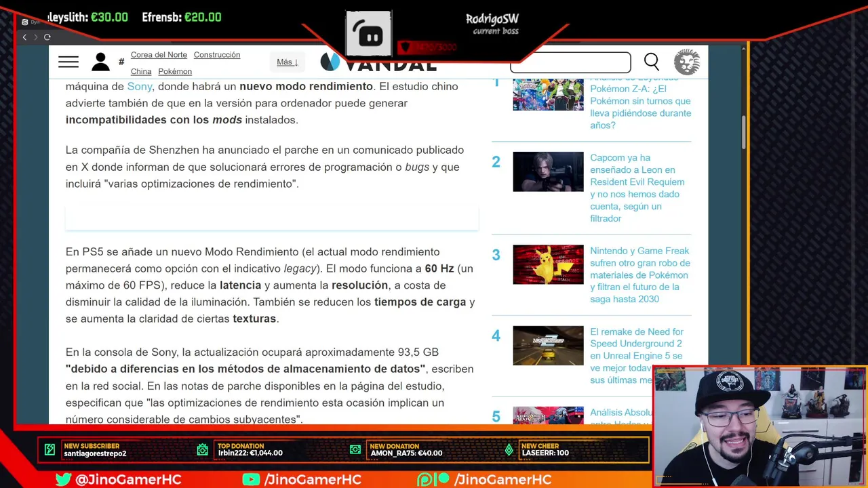Click the streamer webcam overlay
The image size is (868, 488).
(759, 427)
